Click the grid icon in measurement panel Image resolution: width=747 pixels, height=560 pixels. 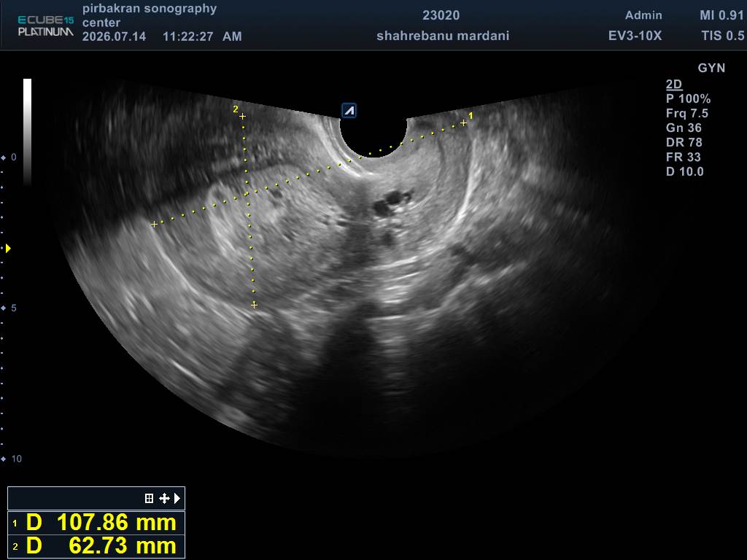point(149,498)
